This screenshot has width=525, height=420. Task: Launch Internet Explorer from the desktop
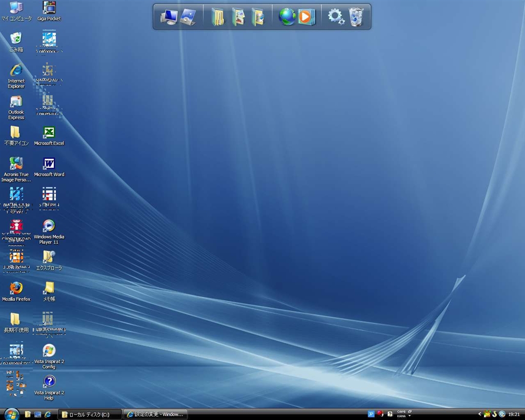click(x=16, y=76)
